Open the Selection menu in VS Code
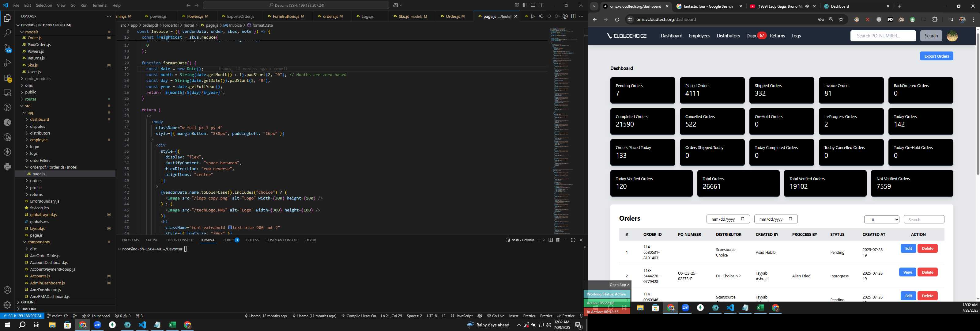Screen dimensions: 980x331 (x=44, y=5)
